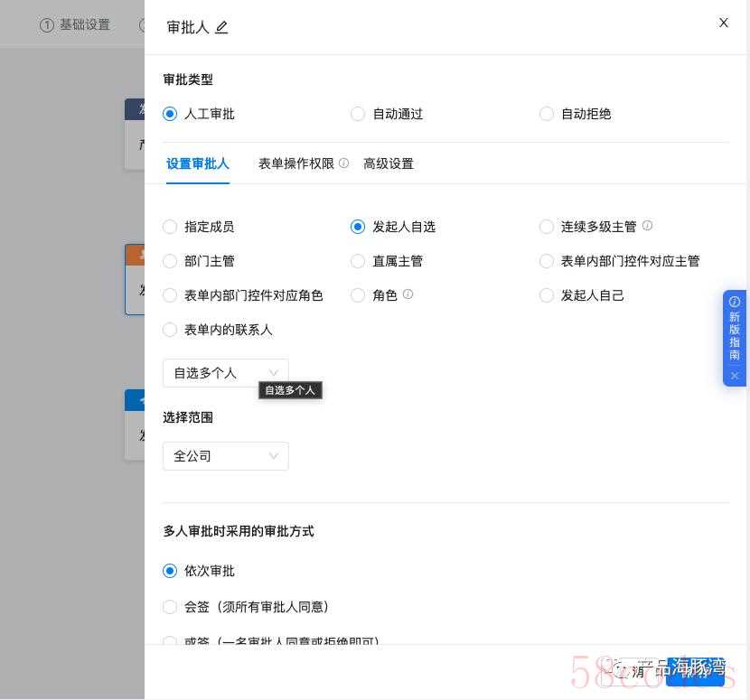This screenshot has width=750, height=700.
Task: Click the edit pencil next to 审批人 title
Action: click(221, 27)
